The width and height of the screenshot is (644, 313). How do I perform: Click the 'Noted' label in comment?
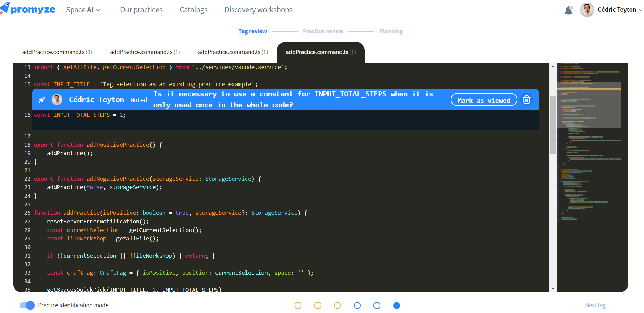(x=138, y=100)
